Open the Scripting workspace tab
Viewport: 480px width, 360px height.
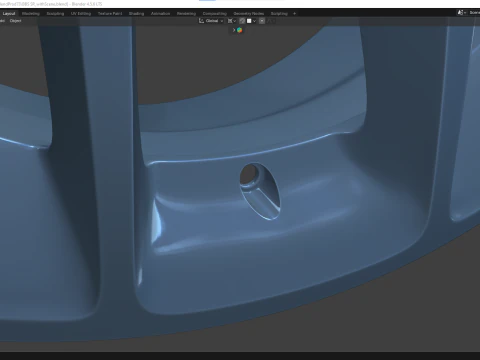pos(279,14)
